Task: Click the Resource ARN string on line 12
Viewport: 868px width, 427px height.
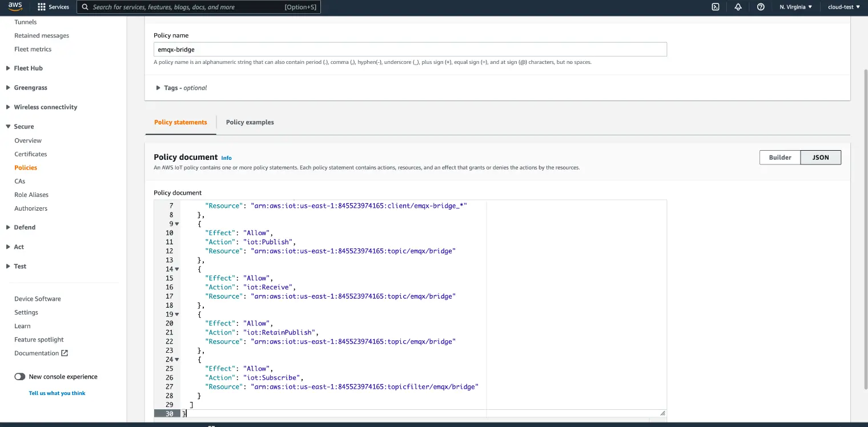Action: (x=353, y=251)
